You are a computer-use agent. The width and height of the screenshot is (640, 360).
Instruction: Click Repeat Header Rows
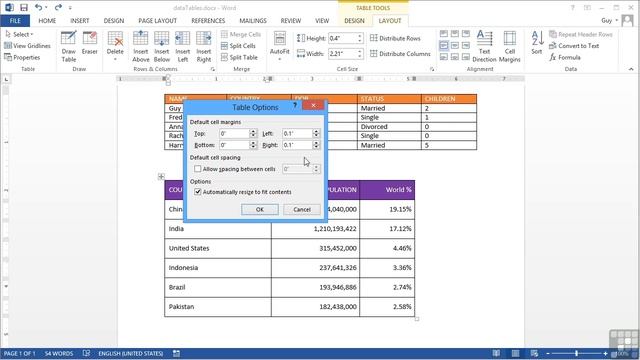pyautogui.click(x=581, y=34)
